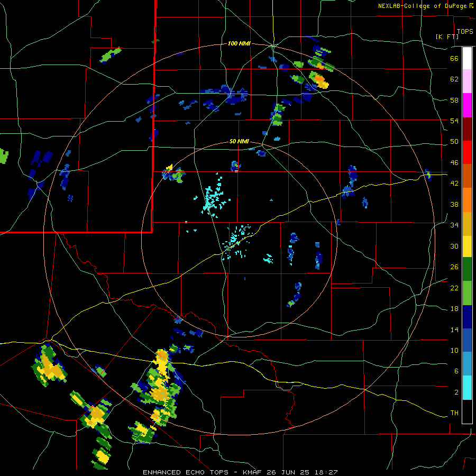Select the dark red legend swatch
Screen dimensions: 476x476
pos(467,129)
